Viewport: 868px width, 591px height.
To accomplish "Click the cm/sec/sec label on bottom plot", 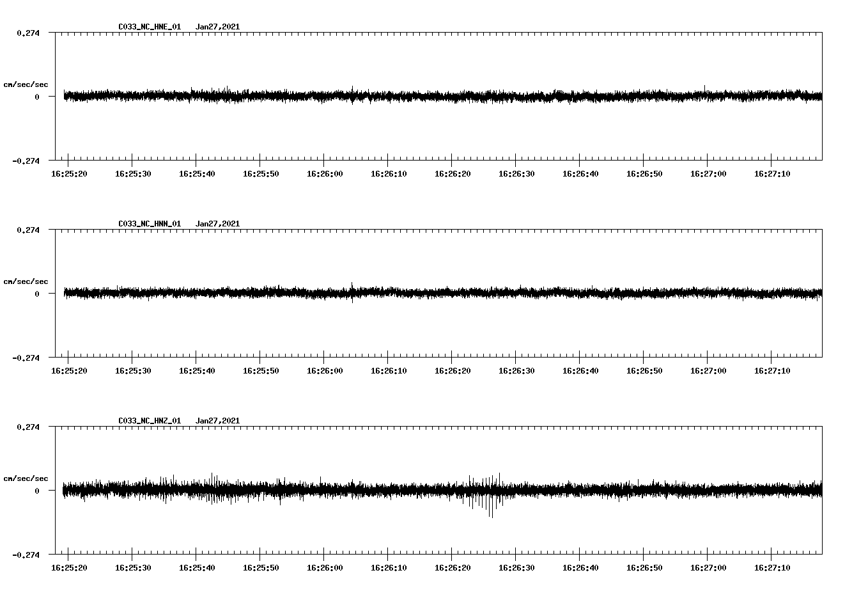I will coord(27,477).
